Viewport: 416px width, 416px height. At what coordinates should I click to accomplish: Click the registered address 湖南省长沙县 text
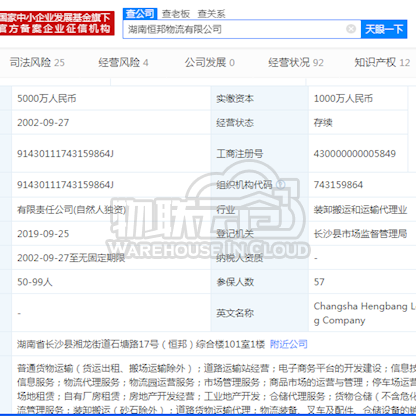(x=141, y=344)
